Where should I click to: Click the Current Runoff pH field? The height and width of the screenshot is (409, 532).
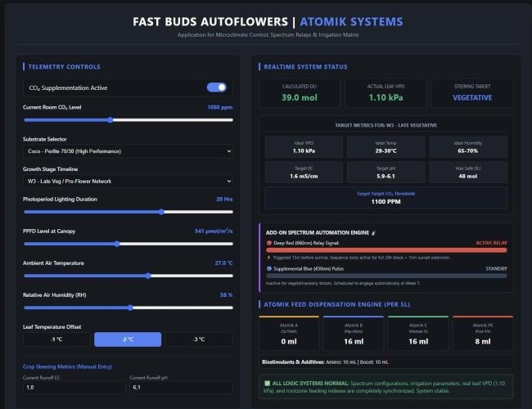[181, 387]
